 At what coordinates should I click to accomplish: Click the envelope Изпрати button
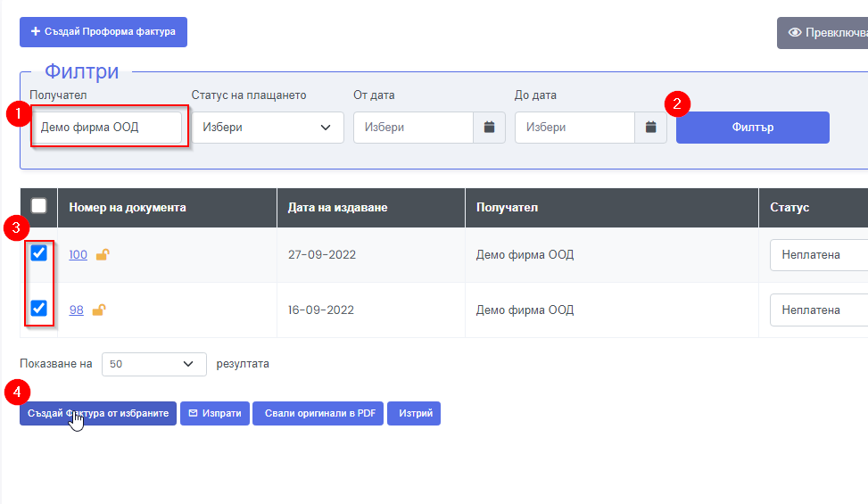coord(215,414)
